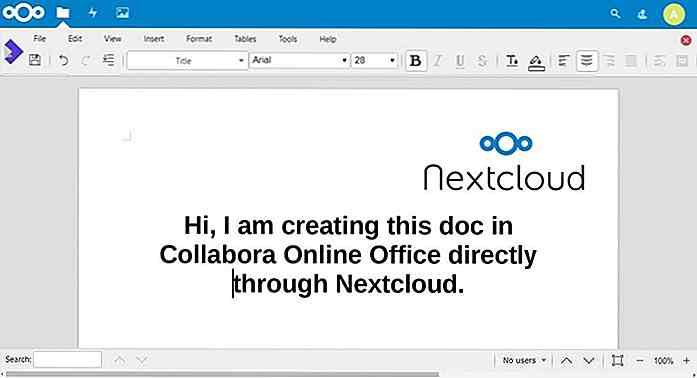Open the Contacts icon in header
Screen dimensions: 697x378
click(x=642, y=14)
